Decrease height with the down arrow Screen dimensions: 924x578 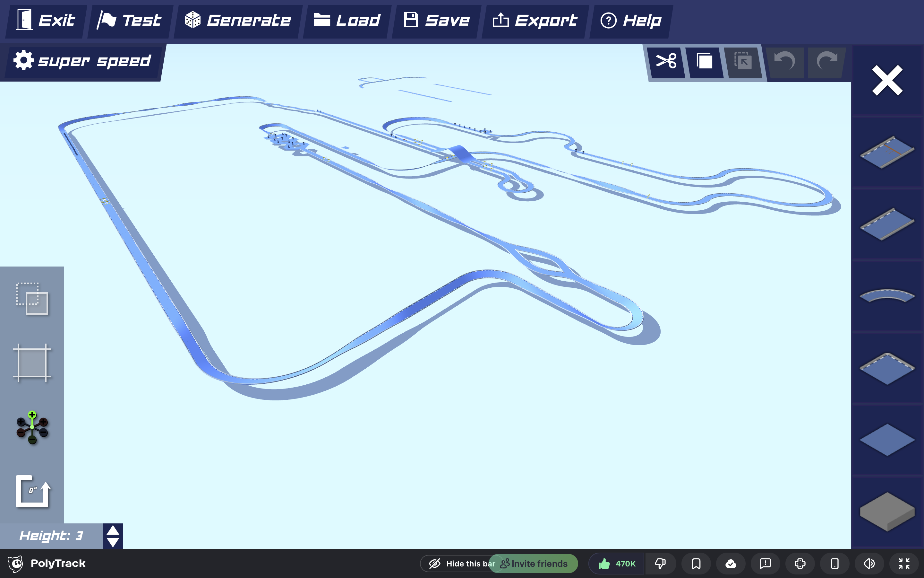coord(113,542)
